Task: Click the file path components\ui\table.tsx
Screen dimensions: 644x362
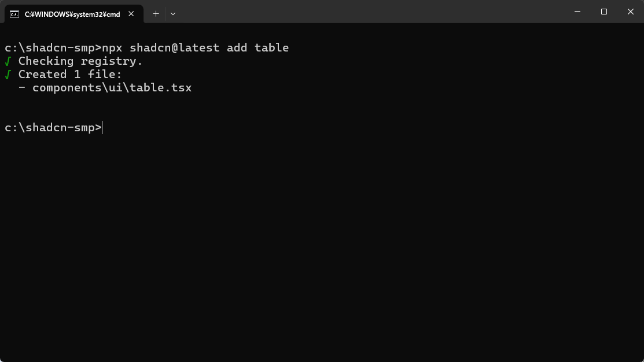Action: click(112, 87)
